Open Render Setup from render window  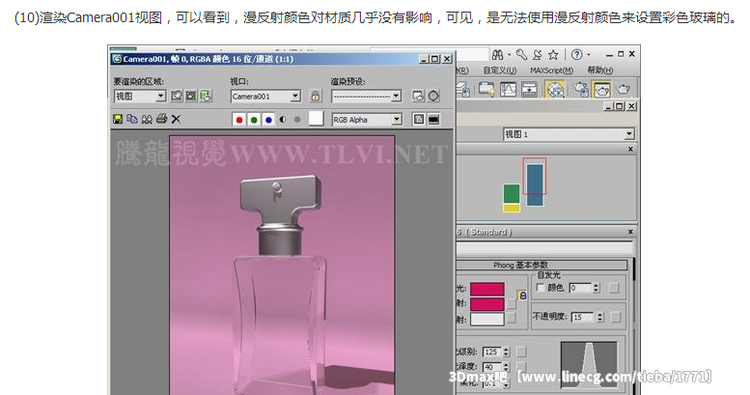coord(418,96)
